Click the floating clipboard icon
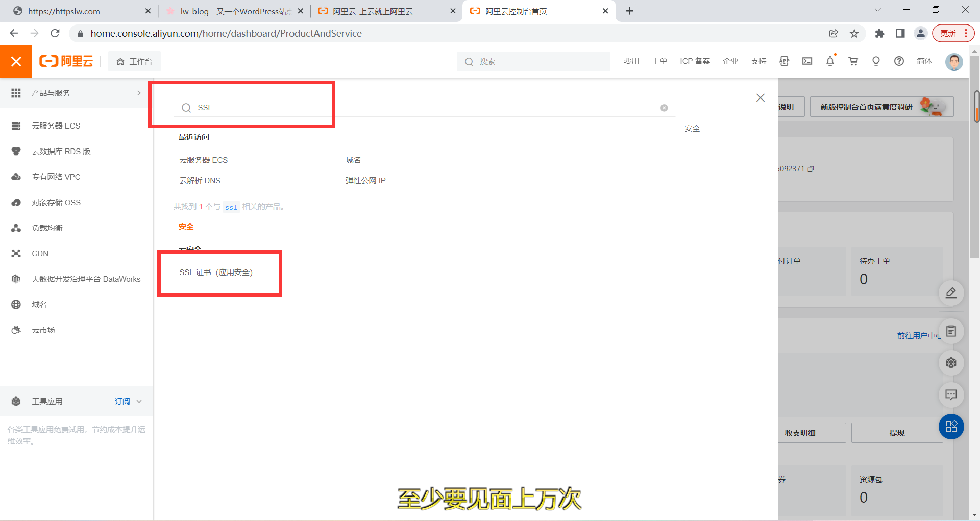This screenshot has width=980, height=521. [x=951, y=331]
